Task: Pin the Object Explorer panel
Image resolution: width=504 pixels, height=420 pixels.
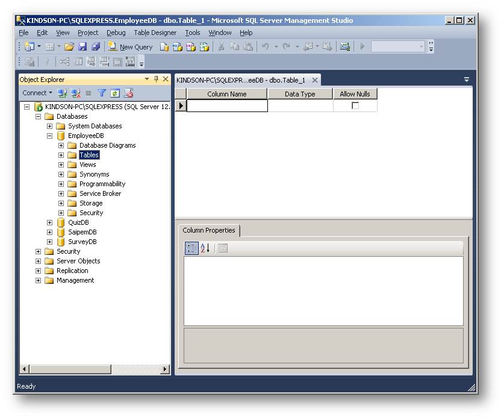Action: point(155,79)
